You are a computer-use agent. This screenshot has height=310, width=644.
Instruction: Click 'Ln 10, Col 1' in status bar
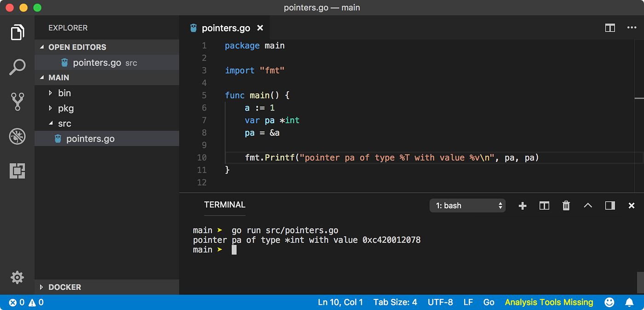coord(340,302)
